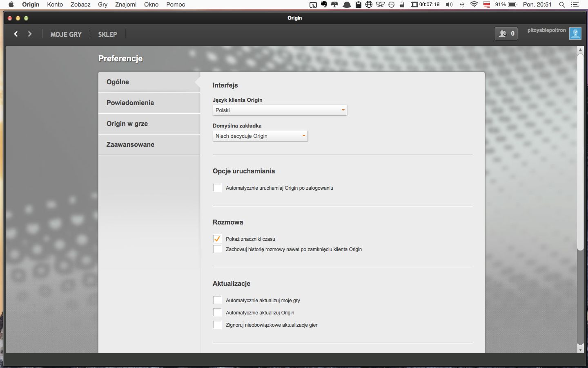
Task: Go to SKLEP
Action: tap(107, 34)
